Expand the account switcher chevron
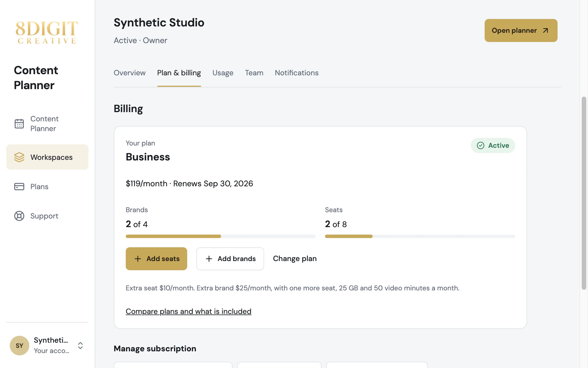Image resolution: width=588 pixels, height=368 pixels. click(x=80, y=346)
